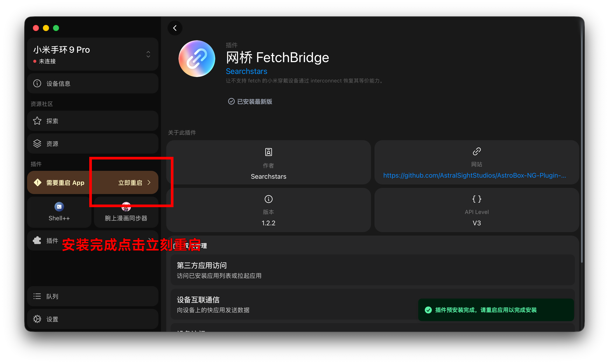Click the 网桥 FetchBridge title

(277, 58)
